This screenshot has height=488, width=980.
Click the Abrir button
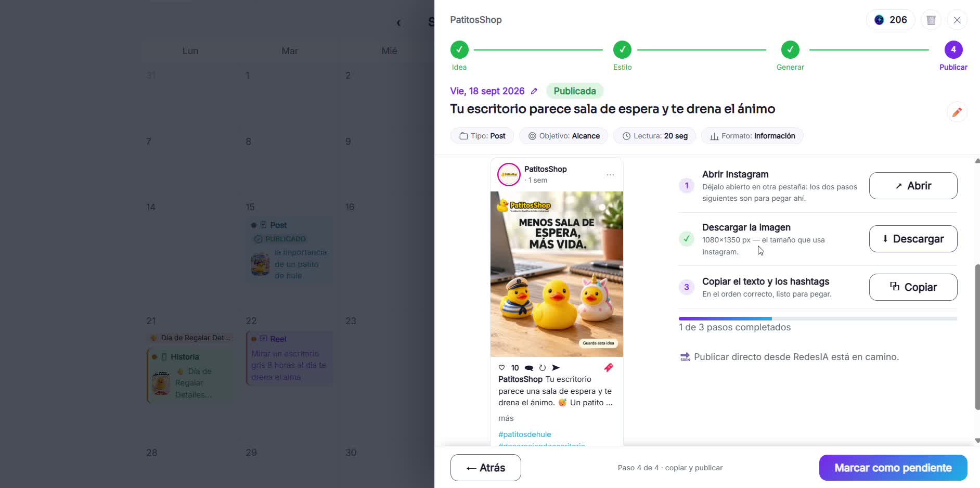913,186
